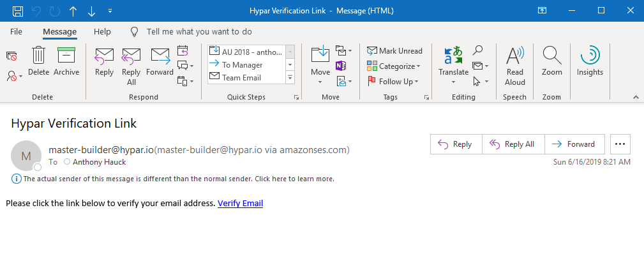Screen dimensions: 644x261
Task: Open the Follow Up flag dropdown
Action: coord(393,81)
